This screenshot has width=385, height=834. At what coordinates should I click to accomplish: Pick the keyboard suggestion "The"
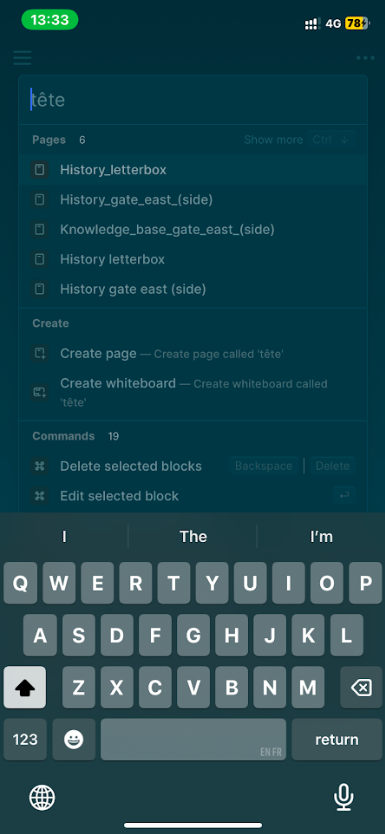tap(193, 537)
